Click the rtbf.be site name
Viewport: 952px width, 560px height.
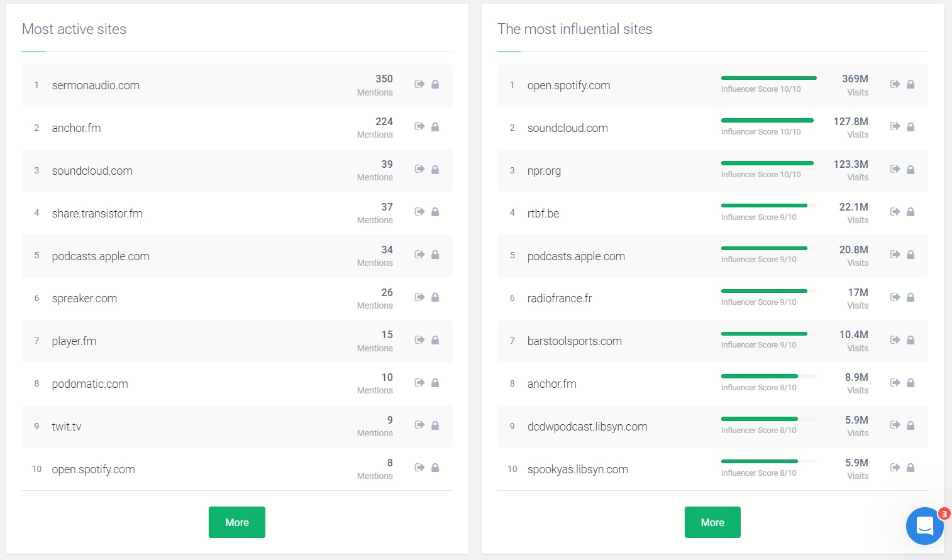(x=543, y=214)
